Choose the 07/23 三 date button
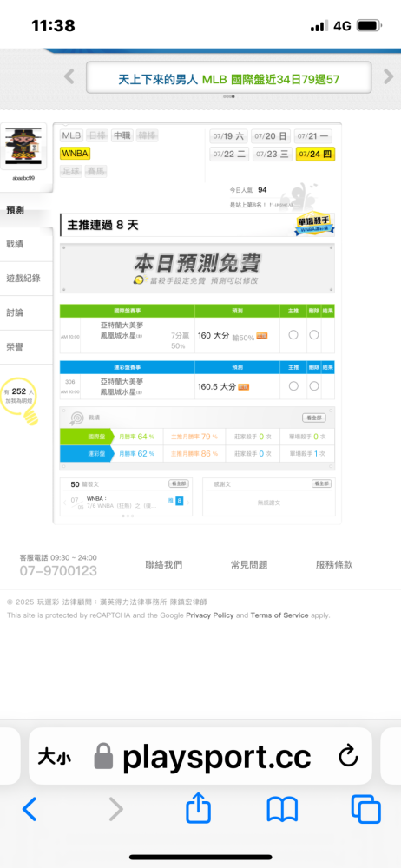401x868 pixels. 273,154
